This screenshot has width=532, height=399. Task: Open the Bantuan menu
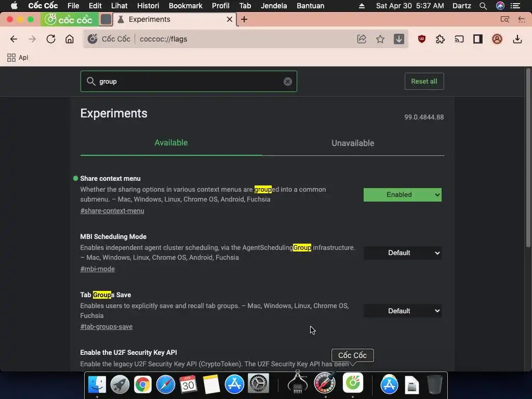click(311, 6)
